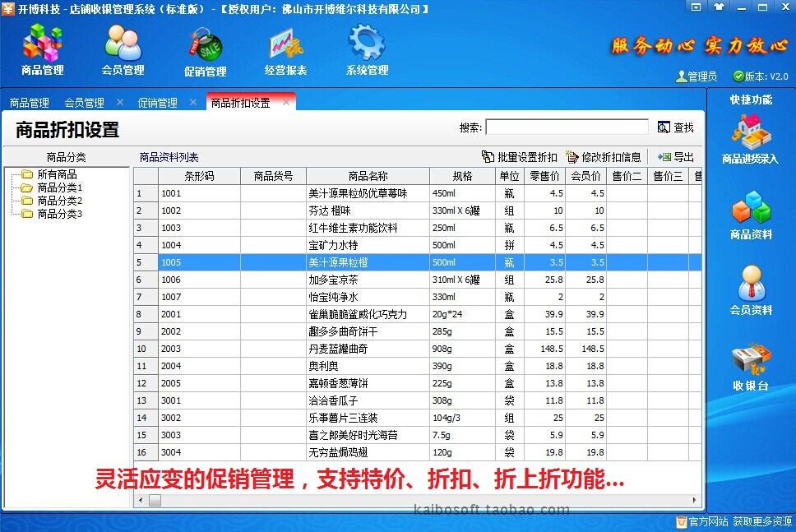
Task: Click 规格 column header
Action: coord(462,176)
